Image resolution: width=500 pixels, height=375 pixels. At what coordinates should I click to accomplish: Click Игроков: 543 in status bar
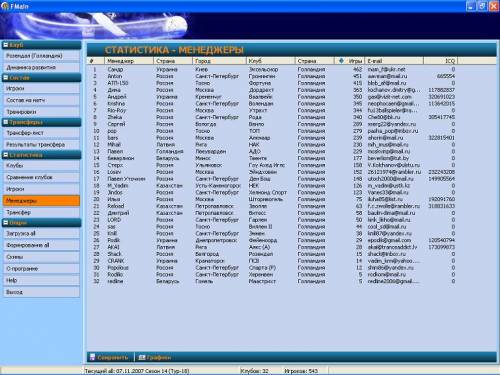click(301, 371)
